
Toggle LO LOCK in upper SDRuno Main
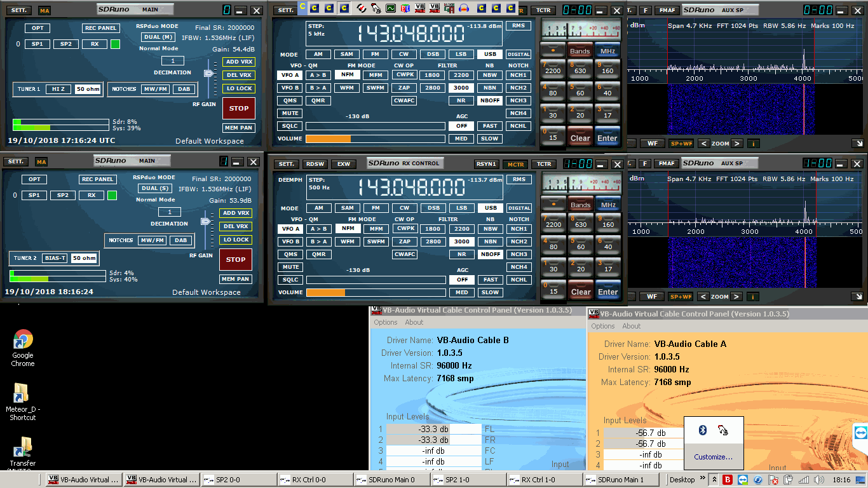tap(239, 88)
